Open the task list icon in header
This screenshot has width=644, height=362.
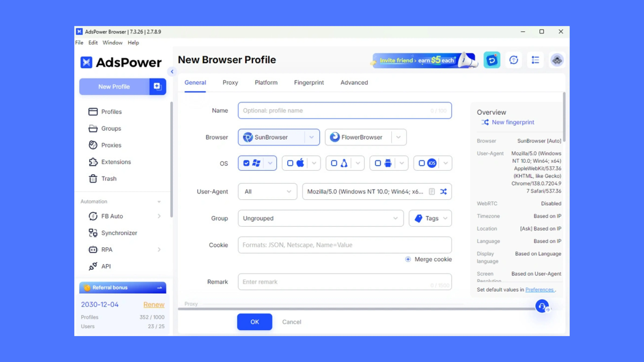click(535, 60)
